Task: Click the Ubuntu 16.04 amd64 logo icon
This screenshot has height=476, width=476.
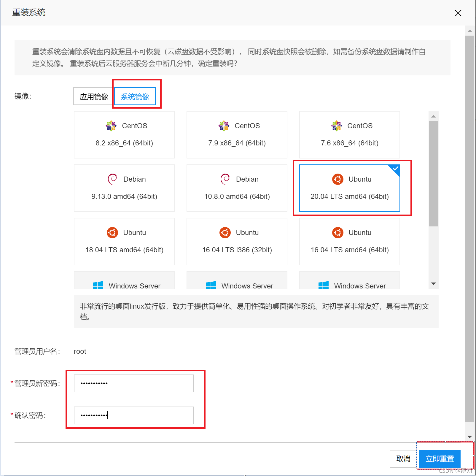Action: point(338,233)
